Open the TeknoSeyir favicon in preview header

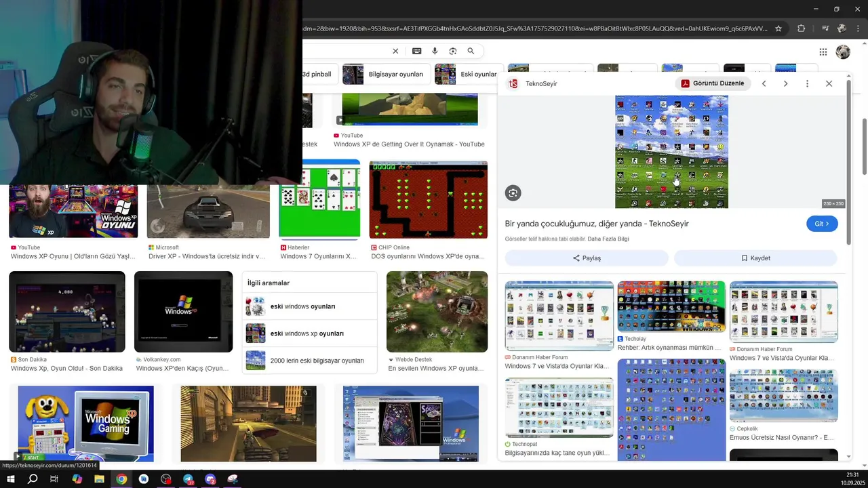[513, 83]
